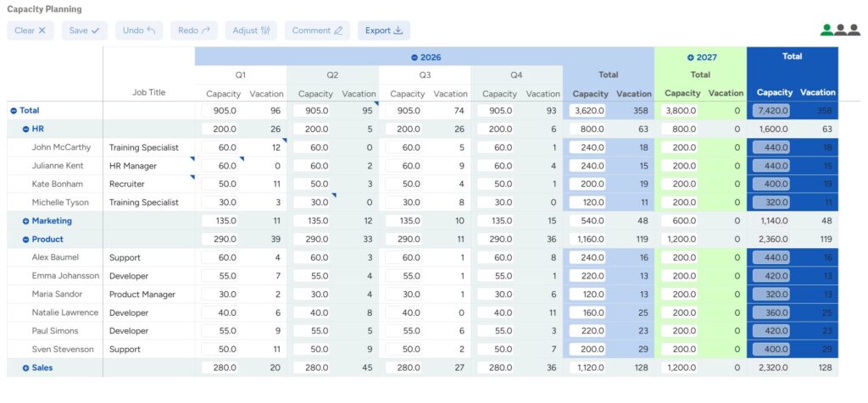868x403 pixels.
Task: Edit John McCarthy's Q1 capacity field
Action: (x=220, y=147)
